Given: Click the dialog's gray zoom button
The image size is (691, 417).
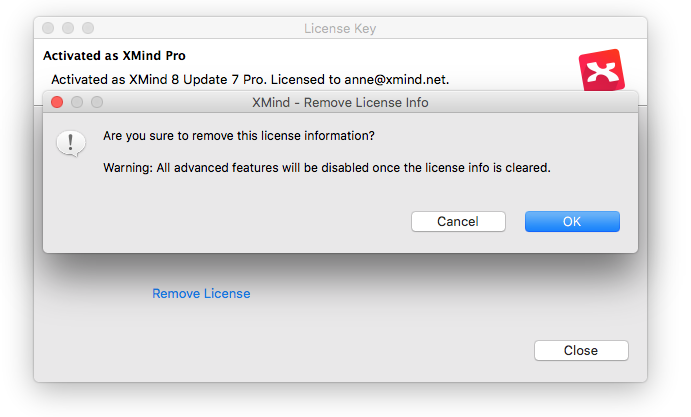Looking at the screenshot, I should (x=97, y=102).
